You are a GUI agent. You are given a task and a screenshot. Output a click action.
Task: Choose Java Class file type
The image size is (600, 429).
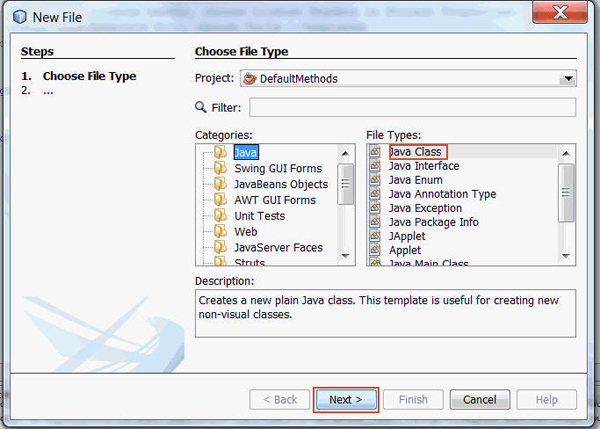pos(418,152)
